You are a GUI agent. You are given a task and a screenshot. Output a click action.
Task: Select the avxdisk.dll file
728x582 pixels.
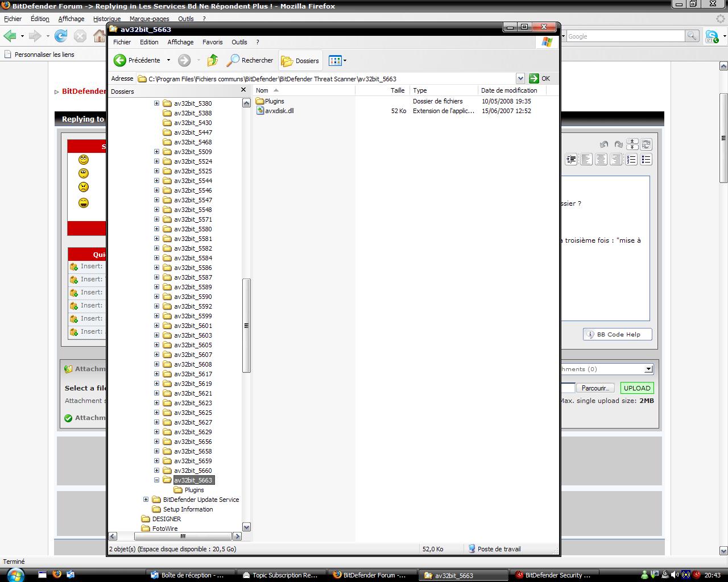click(x=275, y=111)
